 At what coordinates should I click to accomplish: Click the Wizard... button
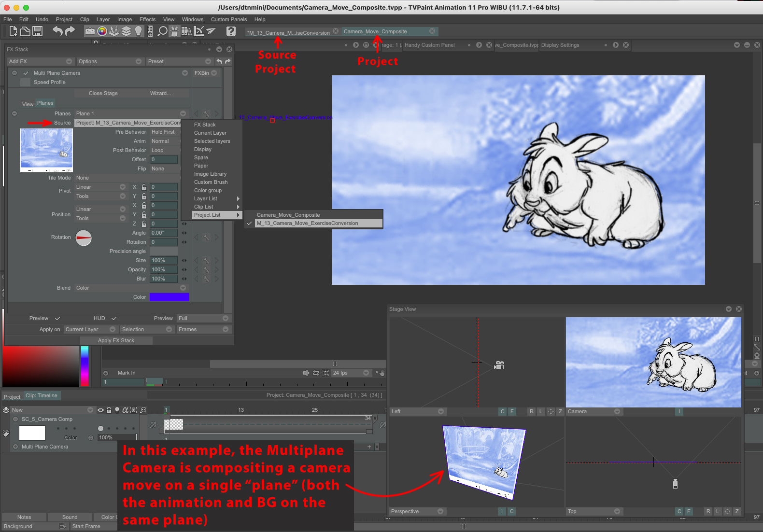[160, 93]
